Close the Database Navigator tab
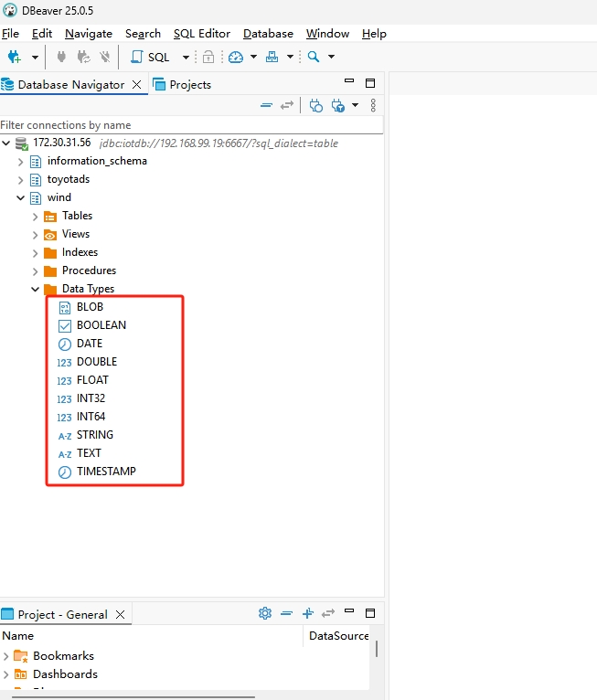Viewport: 597px width, 700px height. (x=137, y=84)
